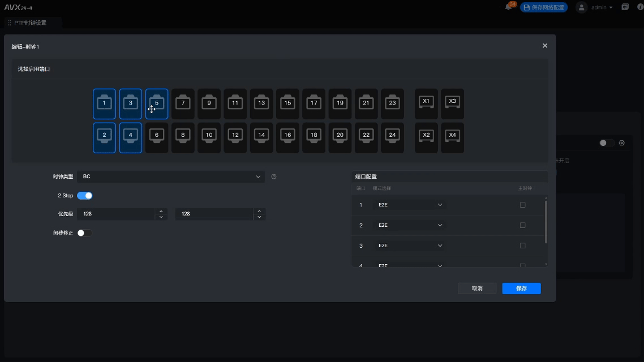Screen dimensions: 644x362
Task: Enable the X4 SFP port icon
Action: [x=452, y=137]
